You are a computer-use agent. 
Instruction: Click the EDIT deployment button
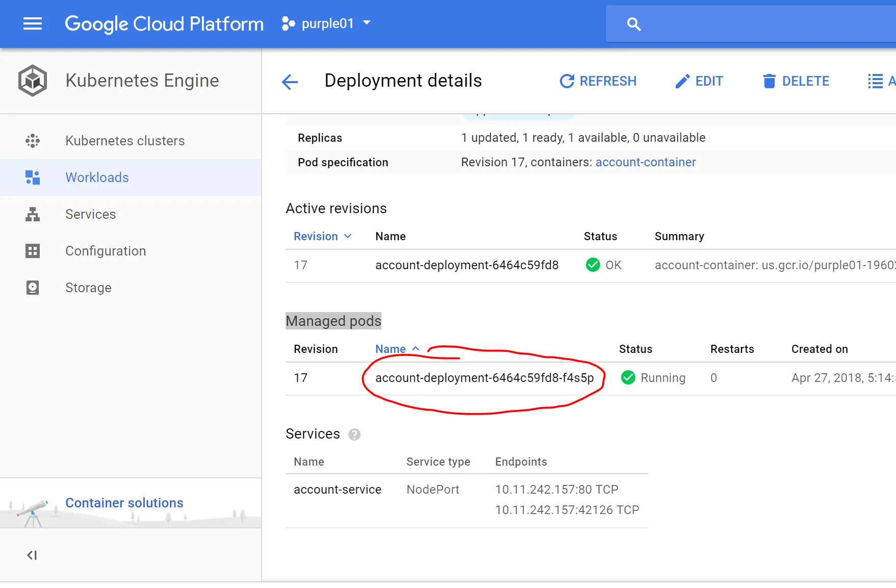[699, 81]
